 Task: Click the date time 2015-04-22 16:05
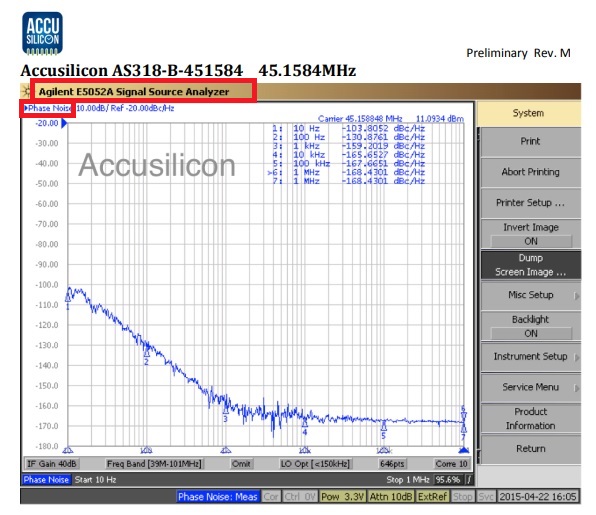(x=537, y=497)
